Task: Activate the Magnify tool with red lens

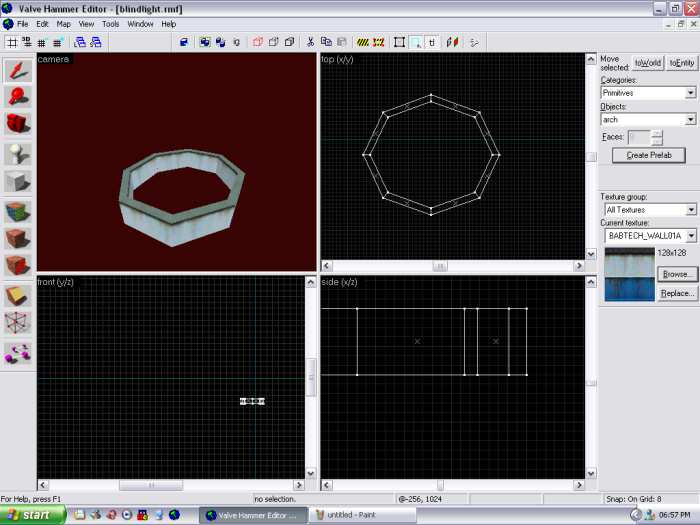Action: pos(17,96)
